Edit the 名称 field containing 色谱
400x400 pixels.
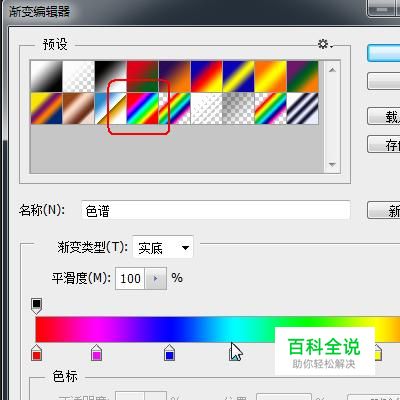[x=216, y=210]
